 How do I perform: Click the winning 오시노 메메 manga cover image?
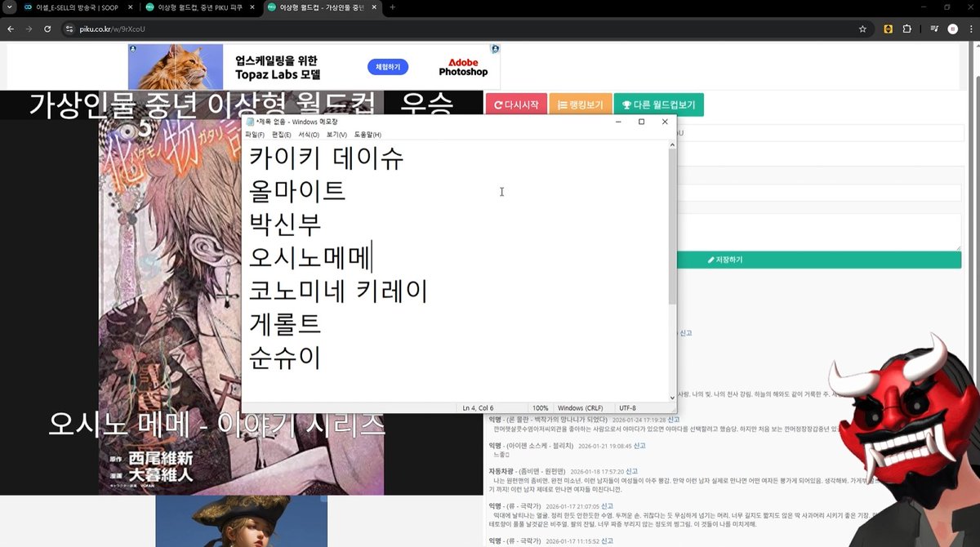coord(170,306)
